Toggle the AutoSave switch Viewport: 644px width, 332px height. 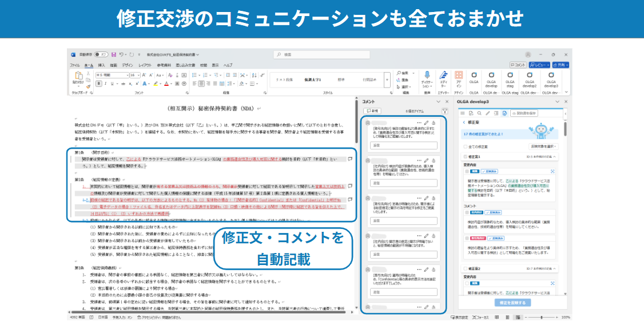[101, 54]
